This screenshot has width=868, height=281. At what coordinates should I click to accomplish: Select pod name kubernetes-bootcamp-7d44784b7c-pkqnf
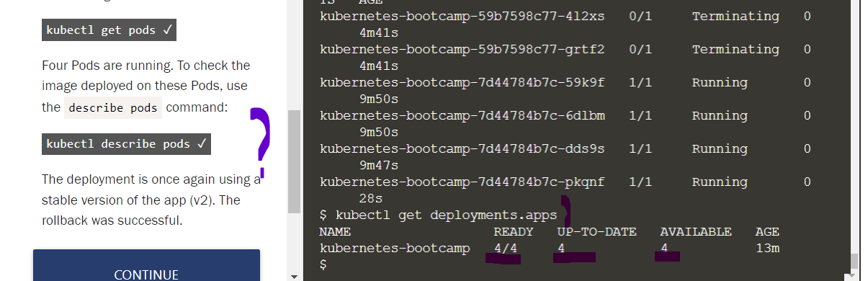[x=462, y=182]
